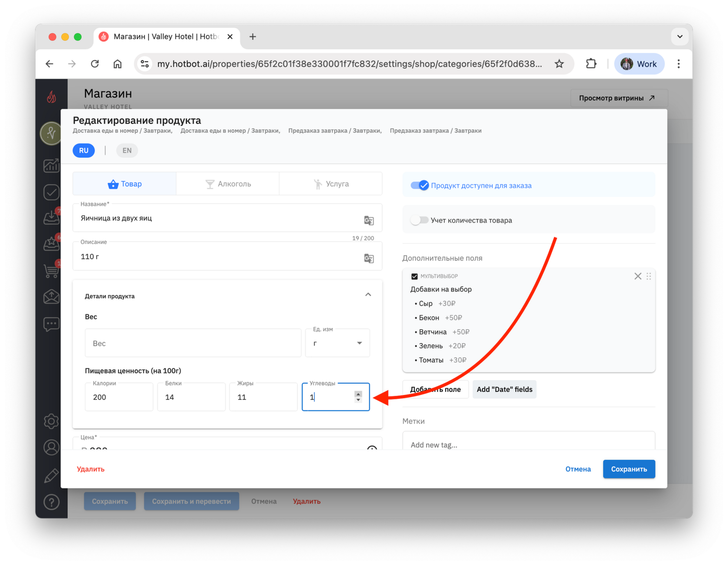The width and height of the screenshot is (728, 565).
Task: Go back in browser history
Action: [49, 64]
